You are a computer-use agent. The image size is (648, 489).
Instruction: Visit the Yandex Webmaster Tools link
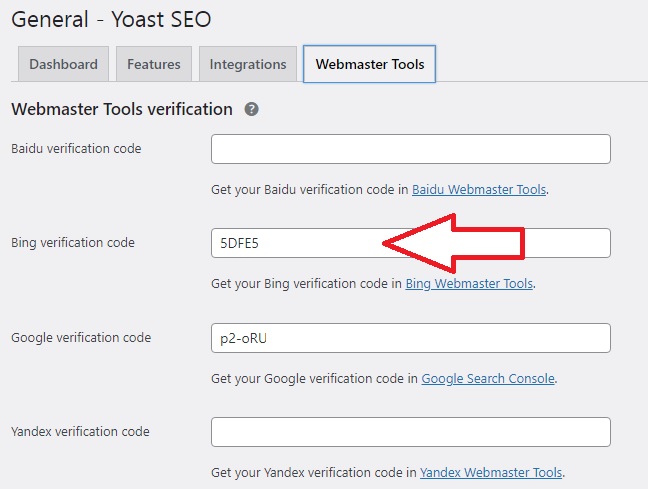(491, 472)
